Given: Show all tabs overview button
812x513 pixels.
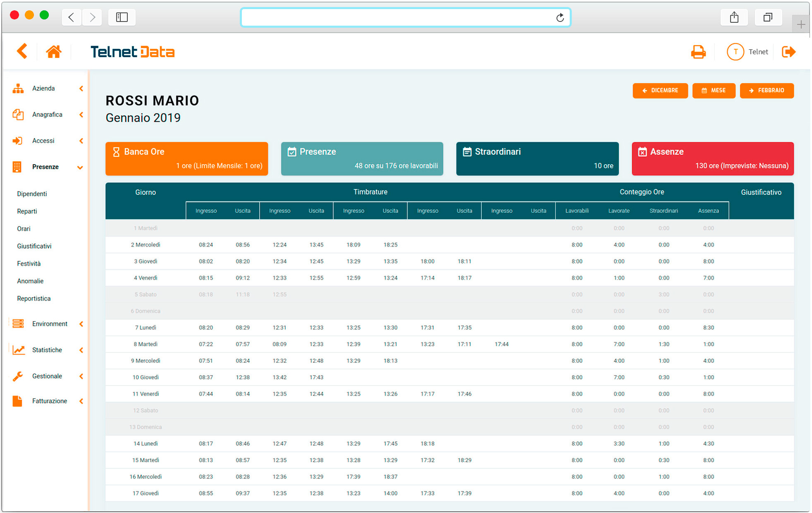Looking at the screenshot, I should [768, 17].
